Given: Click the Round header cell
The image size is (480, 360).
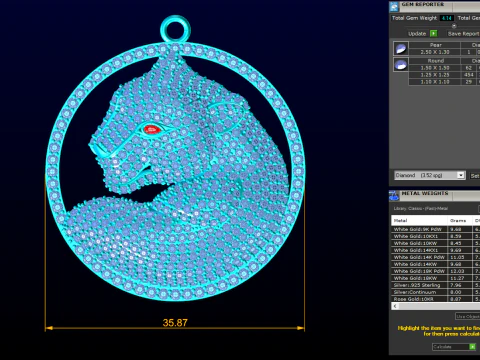Looking at the screenshot, I should pyautogui.click(x=435, y=61).
